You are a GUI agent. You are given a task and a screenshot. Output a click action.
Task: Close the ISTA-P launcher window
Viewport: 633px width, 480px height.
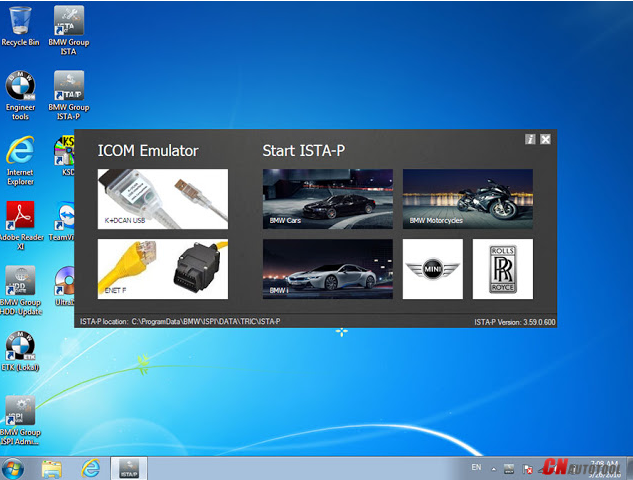(545, 139)
